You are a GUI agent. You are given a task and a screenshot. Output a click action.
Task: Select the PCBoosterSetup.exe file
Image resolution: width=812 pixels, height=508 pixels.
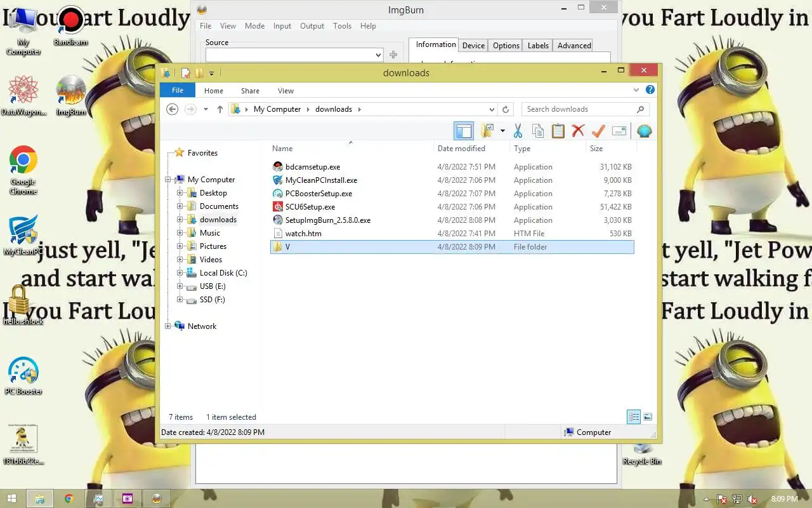(452, 194)
